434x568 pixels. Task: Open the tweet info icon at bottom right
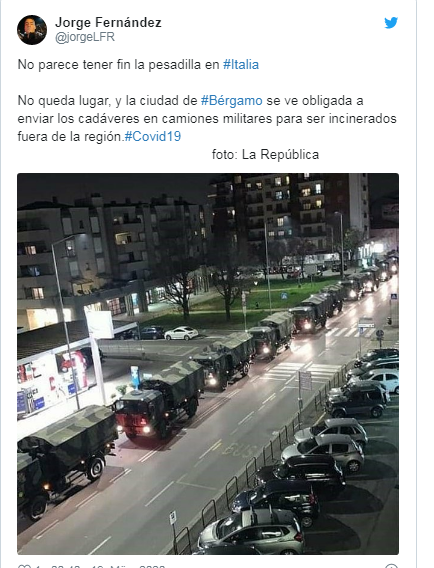pyautogui.click(x=391, y=566)
